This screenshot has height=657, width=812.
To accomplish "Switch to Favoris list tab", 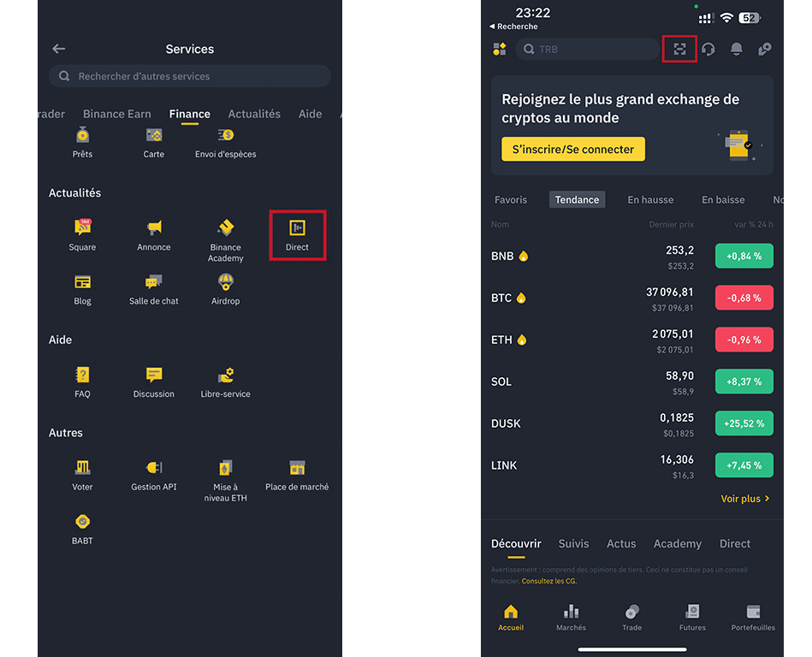I will pos(511,200).
